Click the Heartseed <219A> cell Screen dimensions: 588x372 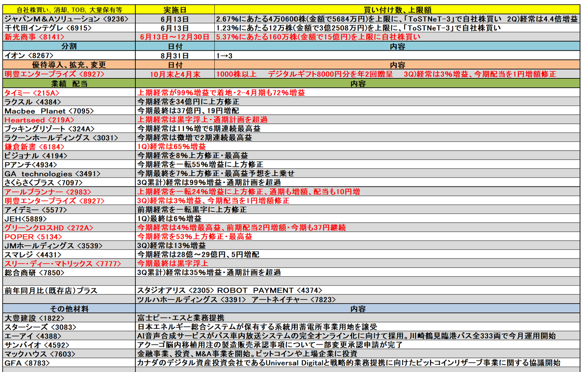(69, 120)
